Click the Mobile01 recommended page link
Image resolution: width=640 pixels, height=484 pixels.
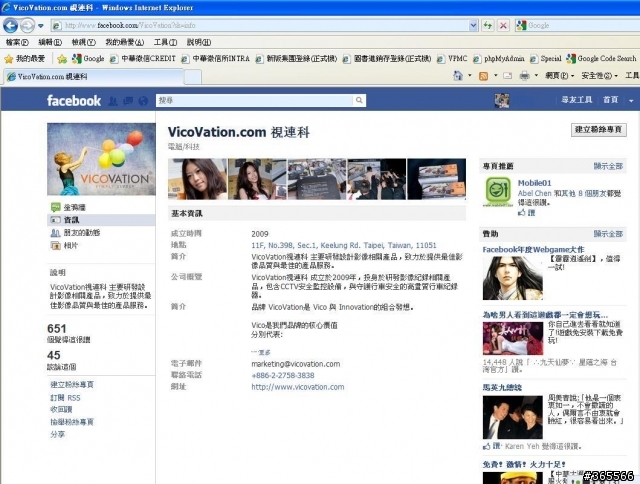(534, 183)
